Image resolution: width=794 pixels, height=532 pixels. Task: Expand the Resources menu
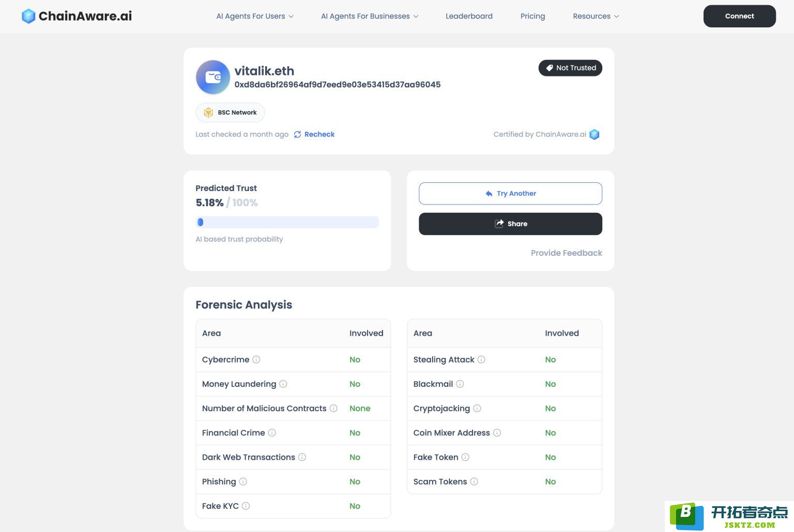click(x=595, y=16)
